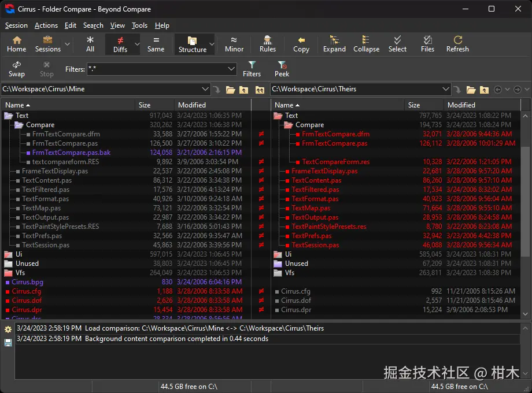Refresh the folder comparison
This screenshot has height=393, width=532.
457,44
